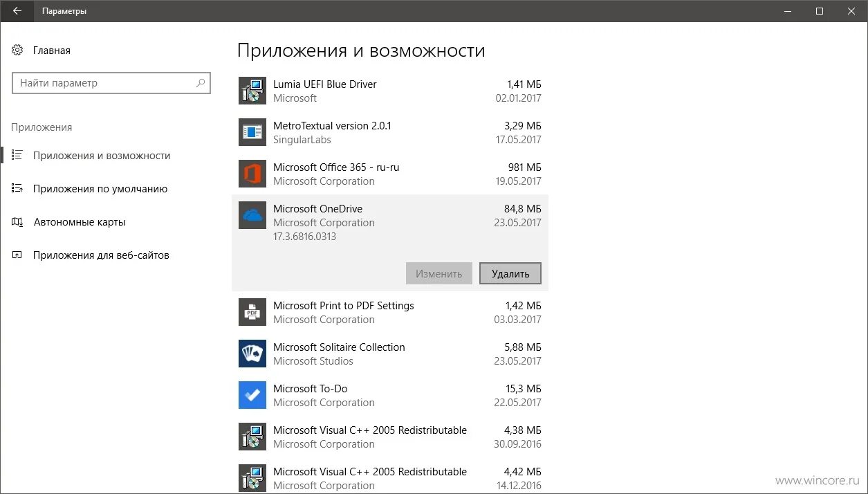
Task: Close the Параметры window
Action: [851, 11]
